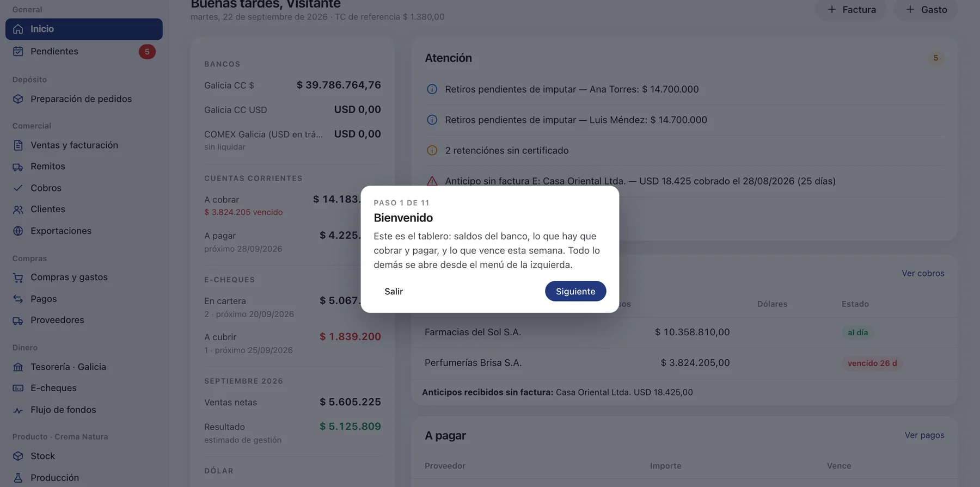Click the Pendientes calendar icon
Viewport: 980px width, 487px height.
[18, 51]
